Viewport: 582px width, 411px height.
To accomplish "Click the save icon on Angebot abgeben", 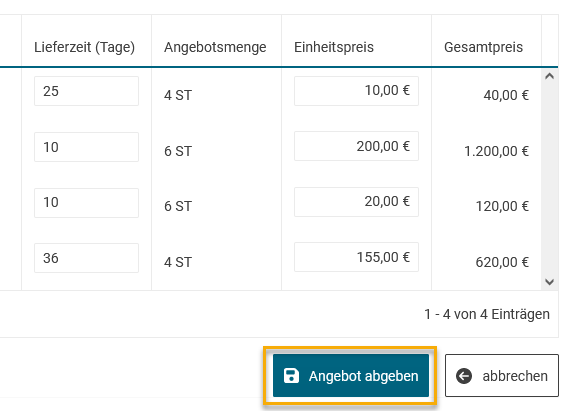I will click(x=291, y=375).
